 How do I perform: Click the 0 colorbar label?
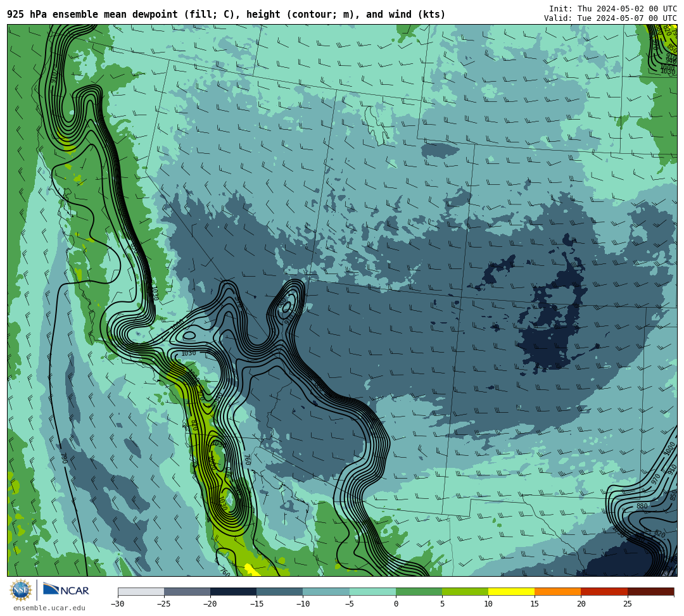396,604
